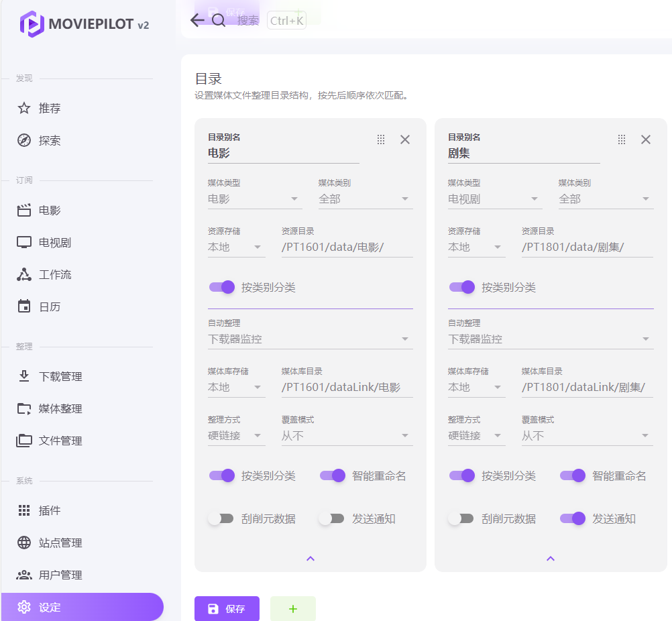Image resolution: width=672 pixels, height=621 pixels.
Task: Click the drag handle on 电影 card
Action: coord(381,139)
